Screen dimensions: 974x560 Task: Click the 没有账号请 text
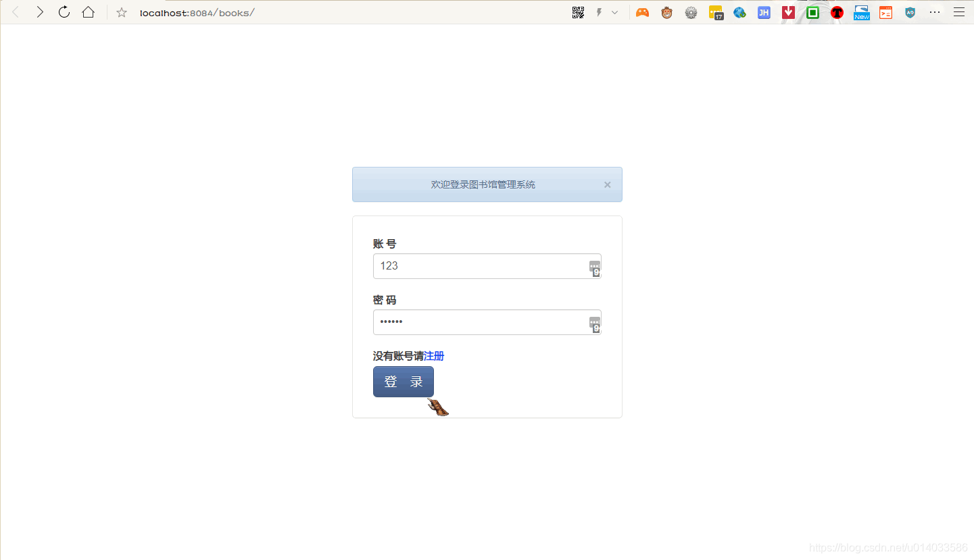398,356
